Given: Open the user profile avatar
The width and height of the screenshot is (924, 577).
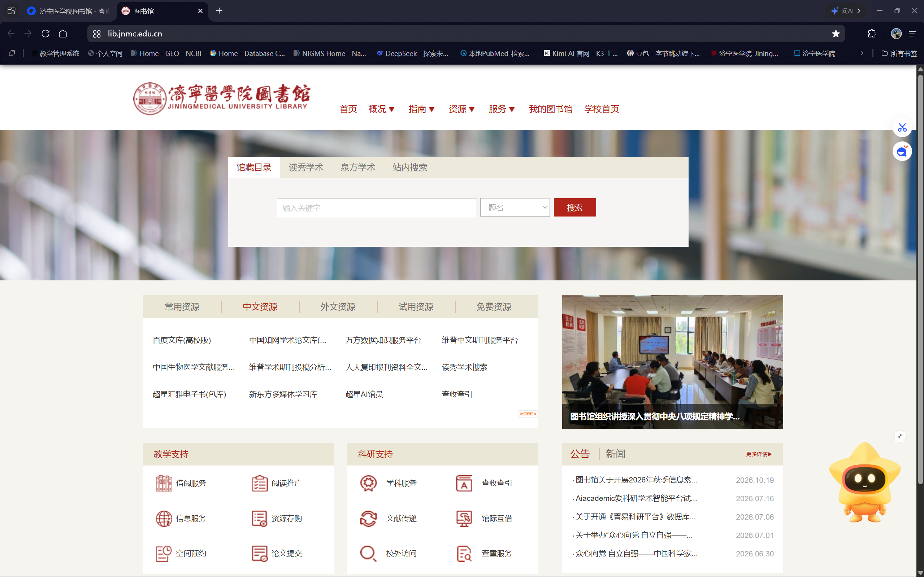Looking at the screenshot, I should 896,34.
